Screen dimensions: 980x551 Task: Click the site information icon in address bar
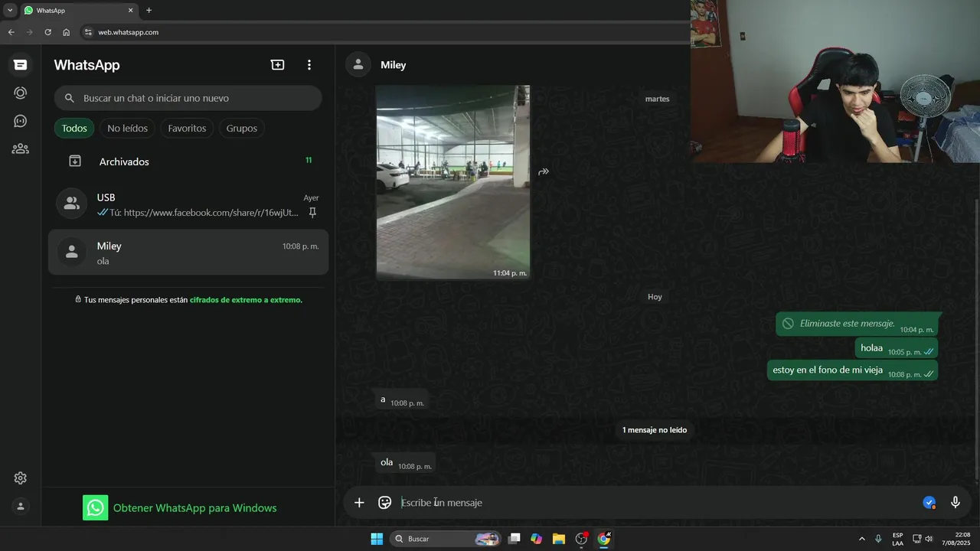88,32
